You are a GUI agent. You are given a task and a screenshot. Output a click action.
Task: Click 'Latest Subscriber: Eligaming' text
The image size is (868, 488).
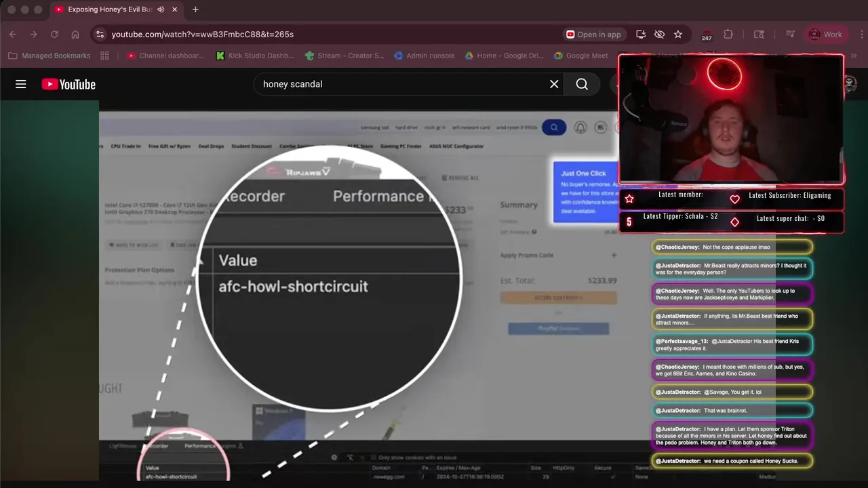pos(790,195)
